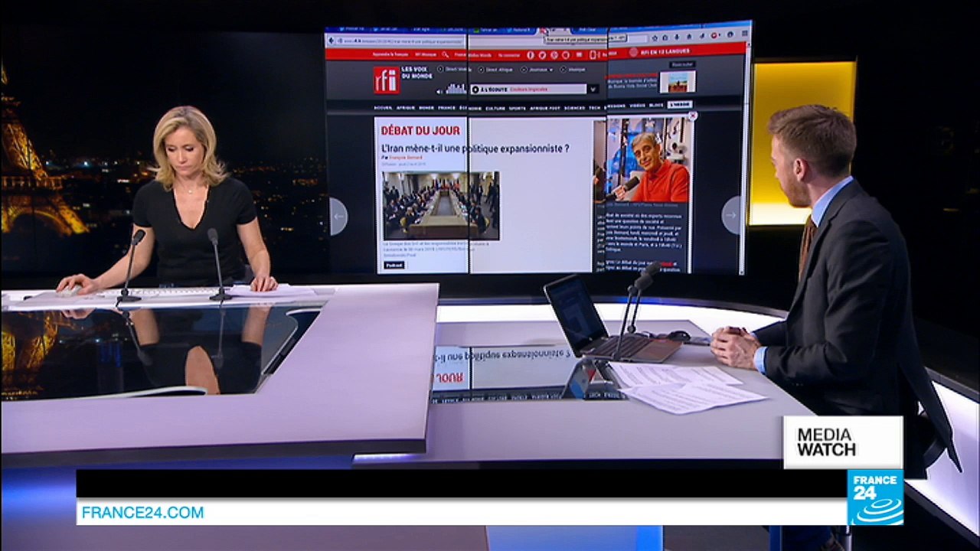This screenshot has width=980, height=551.
Task: Open 'RFI en 12 langues' link
Action: (x=659, y=51)
